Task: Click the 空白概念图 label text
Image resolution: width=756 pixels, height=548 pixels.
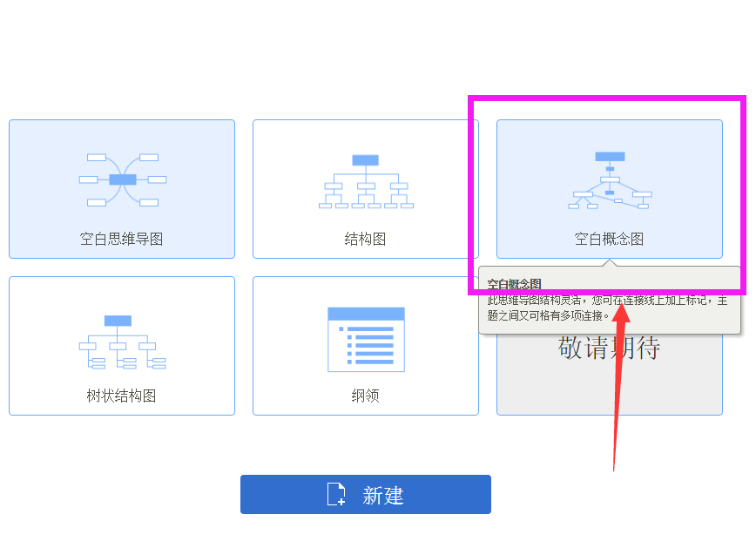Action: coord(609,238)
